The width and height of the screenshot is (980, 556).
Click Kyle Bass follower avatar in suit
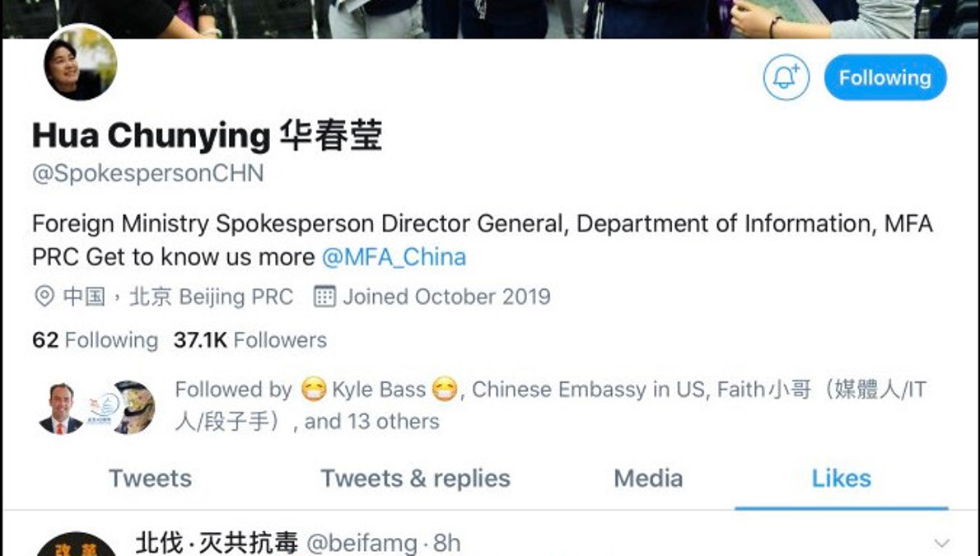[x=61, y=408]
